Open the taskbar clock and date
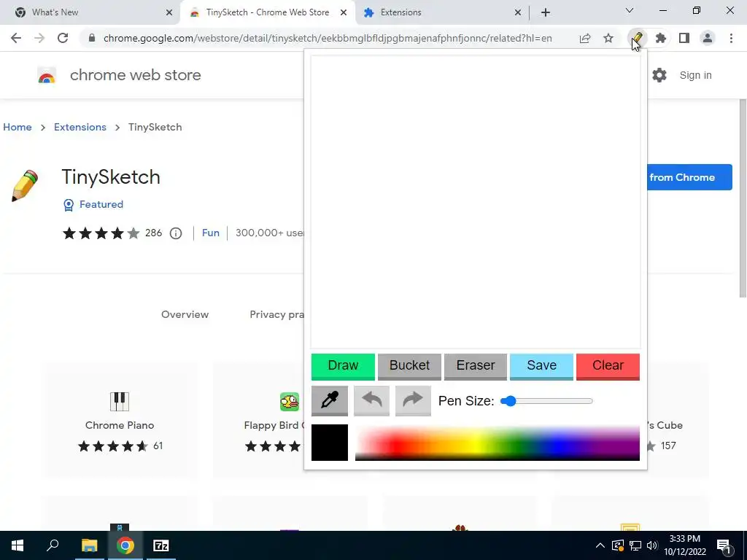This screenshot has width=747, height=560. (684, 545)
